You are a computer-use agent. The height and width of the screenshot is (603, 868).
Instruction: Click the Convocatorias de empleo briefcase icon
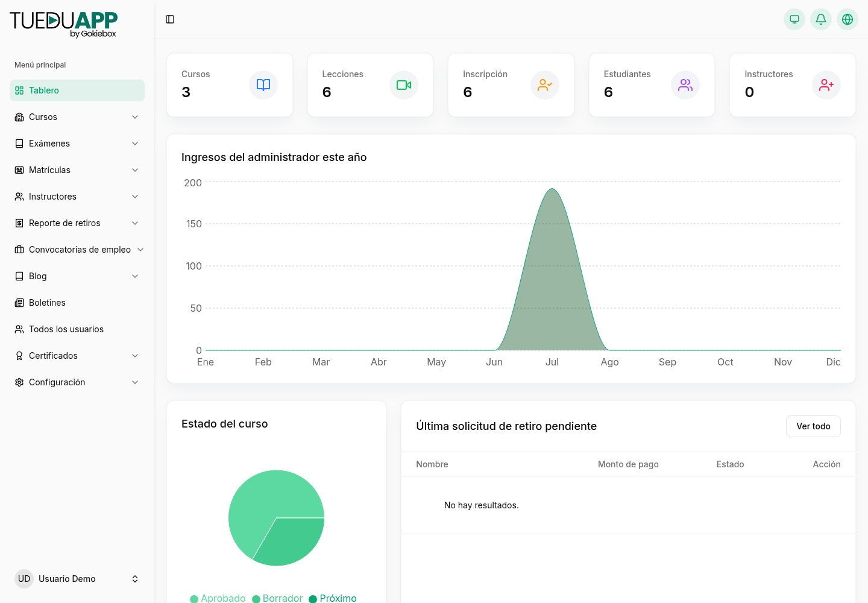19,250
